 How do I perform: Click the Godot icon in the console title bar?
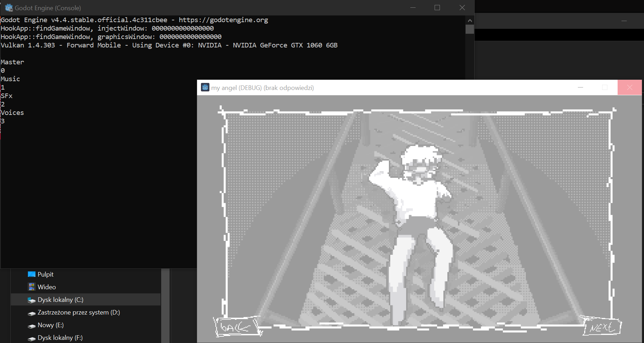point(9,8)
